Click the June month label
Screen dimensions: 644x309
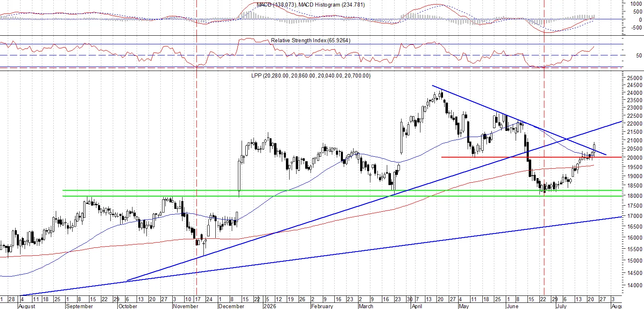point(513,306)
